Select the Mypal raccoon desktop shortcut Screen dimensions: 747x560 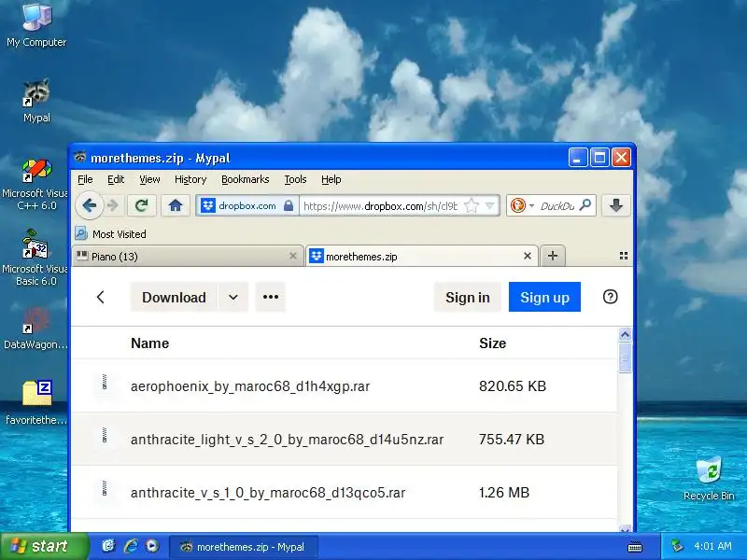tap(36, 101)
